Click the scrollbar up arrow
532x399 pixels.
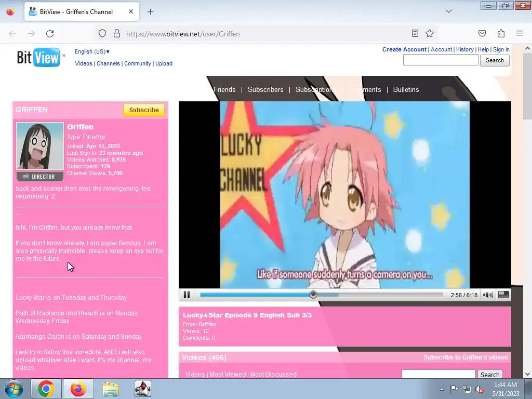coord(527,48)
